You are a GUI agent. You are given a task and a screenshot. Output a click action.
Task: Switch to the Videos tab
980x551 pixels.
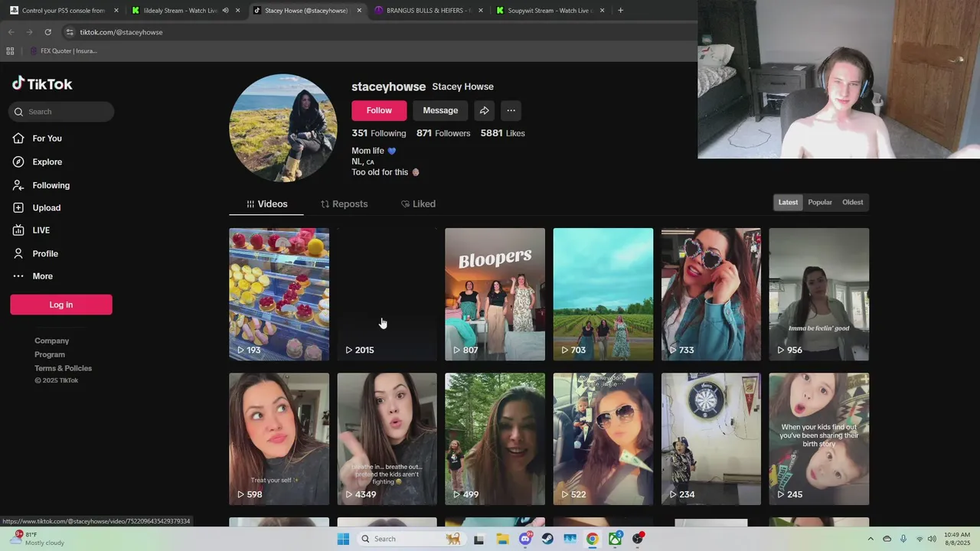(x=266, y=204)
